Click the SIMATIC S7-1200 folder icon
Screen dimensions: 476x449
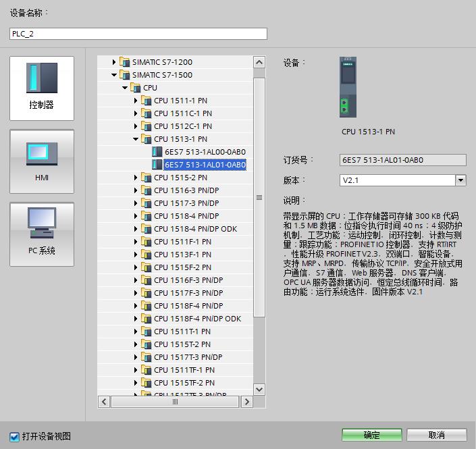[x=124, y=62]
